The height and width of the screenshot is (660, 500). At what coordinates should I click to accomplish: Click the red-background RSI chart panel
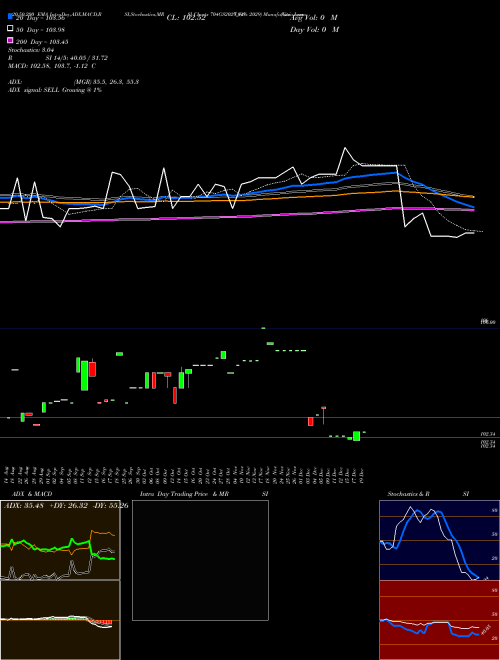439,620
